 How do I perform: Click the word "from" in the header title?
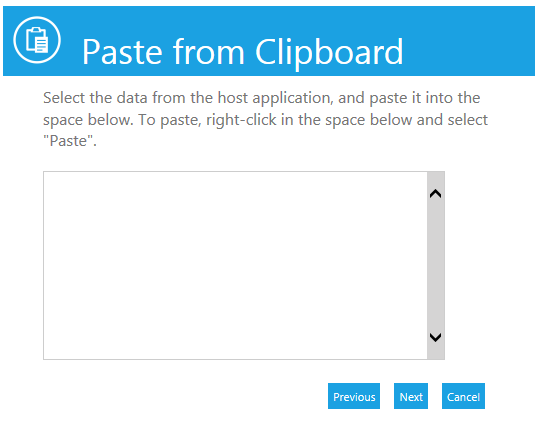coord(208,52)
